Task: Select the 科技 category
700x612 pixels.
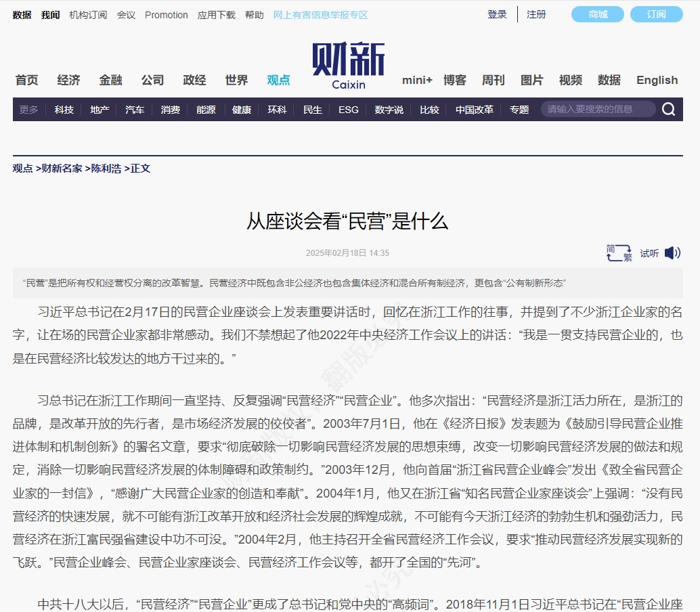Action: [x=63, y=109]
